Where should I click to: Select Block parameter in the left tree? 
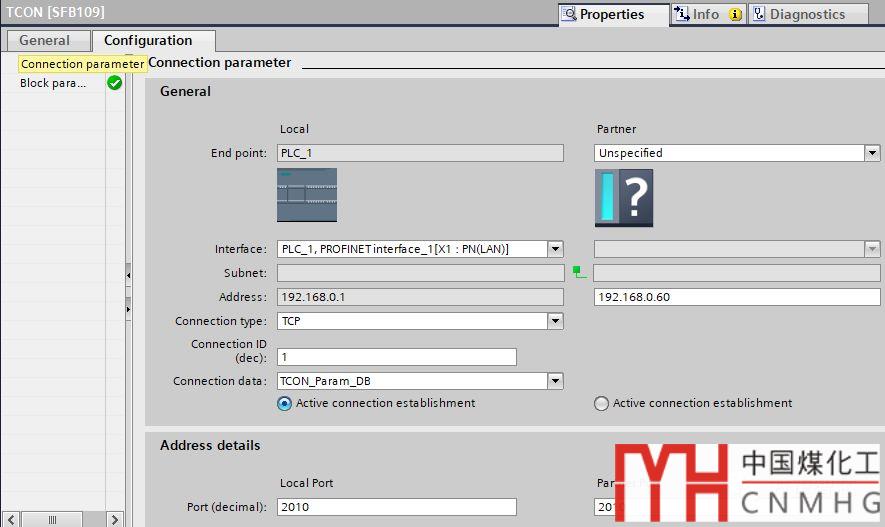[x=53, y=83]
